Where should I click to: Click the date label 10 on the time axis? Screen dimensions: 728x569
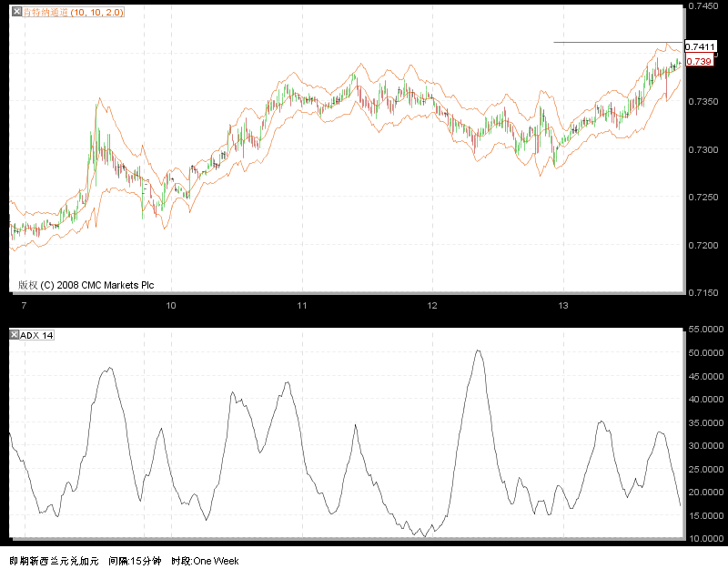pos(171,306)
